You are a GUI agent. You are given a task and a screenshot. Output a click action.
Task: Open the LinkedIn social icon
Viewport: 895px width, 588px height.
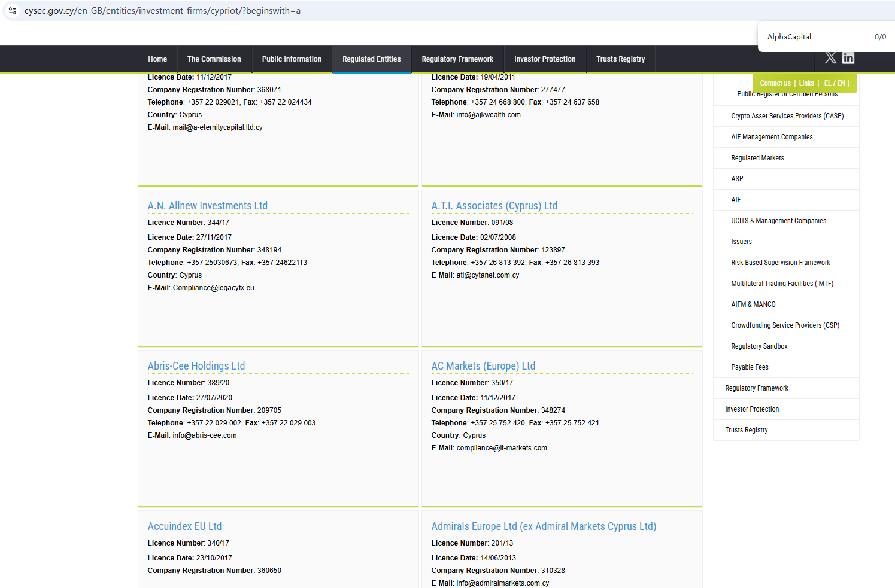tap(848, 58)
